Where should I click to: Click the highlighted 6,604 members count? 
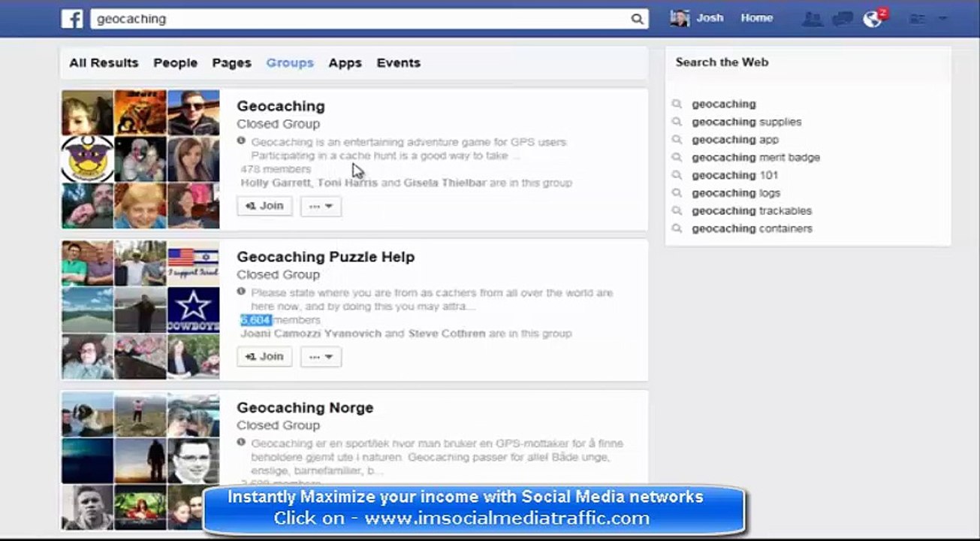pos(255,320)
